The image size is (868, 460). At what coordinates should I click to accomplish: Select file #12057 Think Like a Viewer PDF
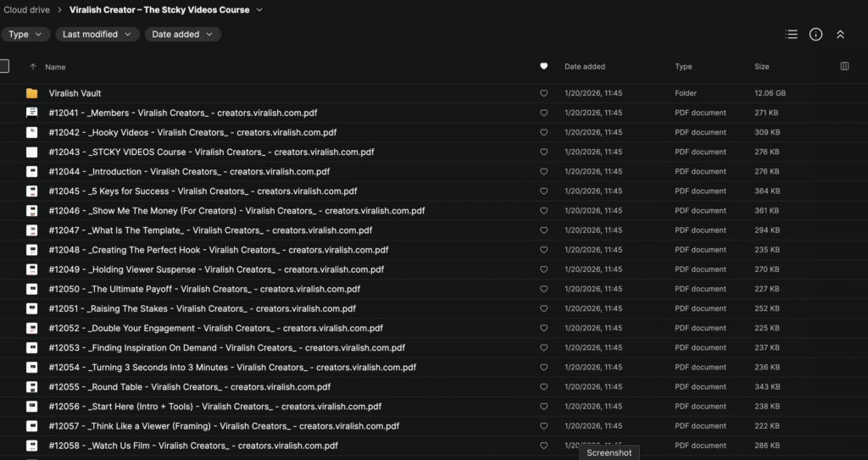(224, 426)
